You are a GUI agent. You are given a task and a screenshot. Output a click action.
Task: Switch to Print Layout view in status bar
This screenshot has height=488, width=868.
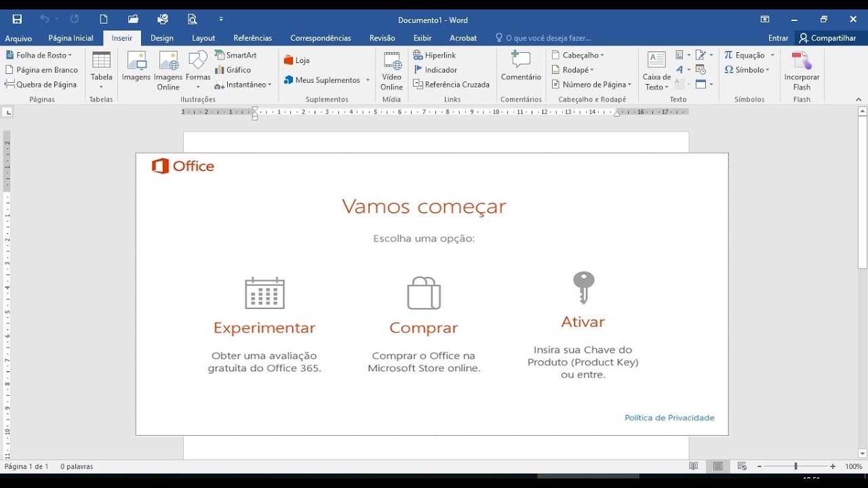click(x=717, y=466)
